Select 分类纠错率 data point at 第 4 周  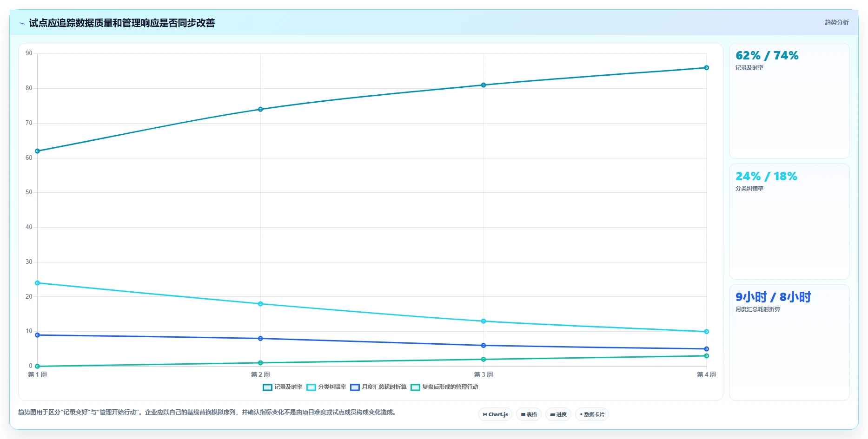click(706, 332)
